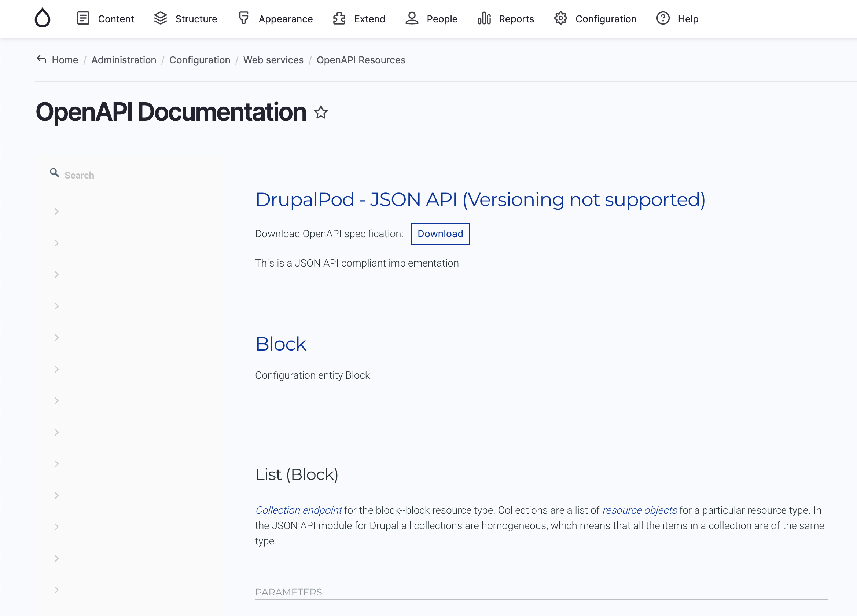Click the Content document icon
The width and height of the screenshot is (857, 616).
[x=83, y=18]
